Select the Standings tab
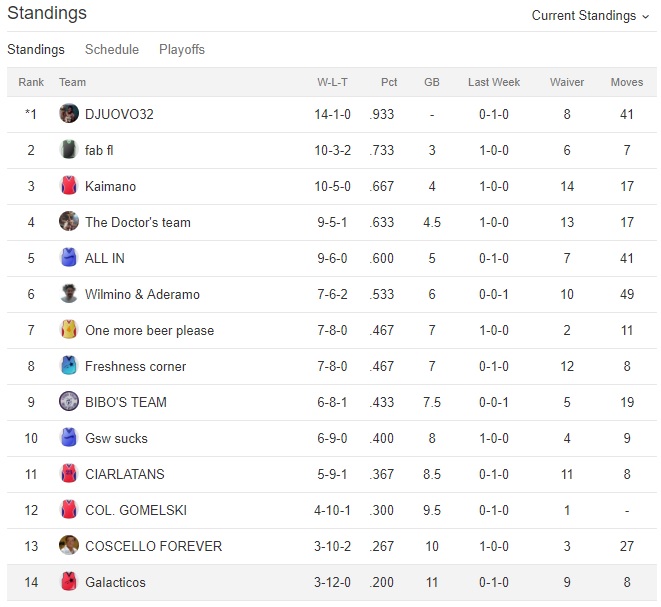 [36, 49]
